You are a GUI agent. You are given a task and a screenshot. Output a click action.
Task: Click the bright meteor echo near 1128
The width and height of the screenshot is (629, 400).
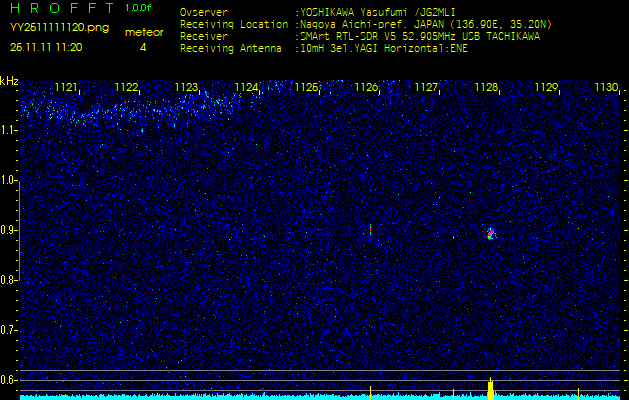click(x=490, y=233)
